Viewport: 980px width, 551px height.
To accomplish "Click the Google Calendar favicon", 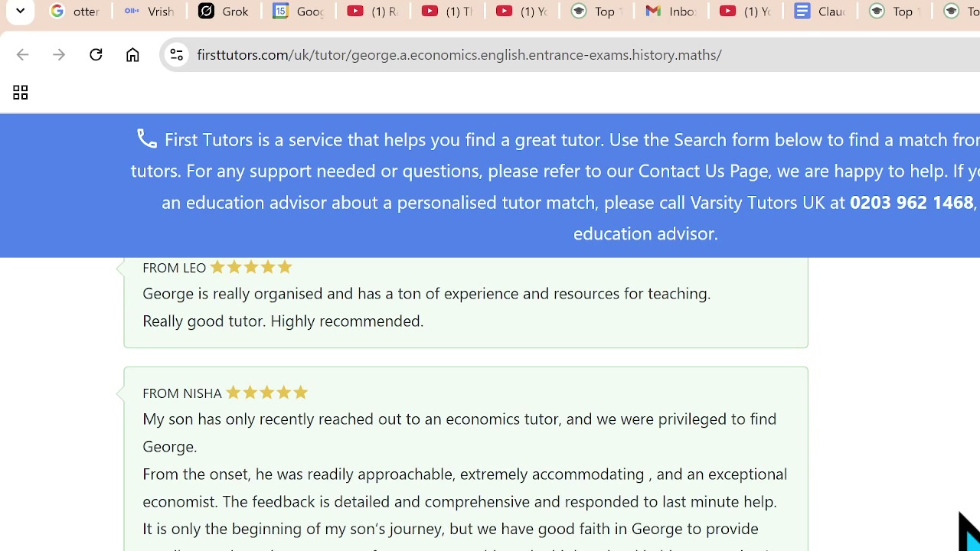I will pyautogui.click(x=280, y=11).
